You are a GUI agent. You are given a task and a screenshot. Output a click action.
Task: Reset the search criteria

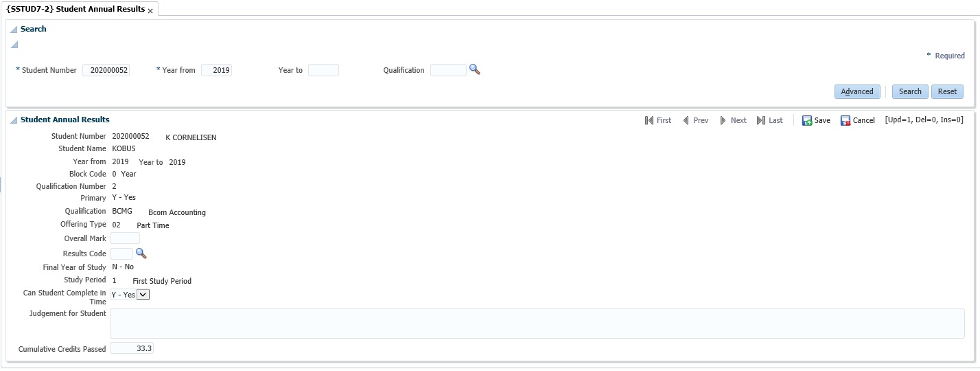coord(947,91)
